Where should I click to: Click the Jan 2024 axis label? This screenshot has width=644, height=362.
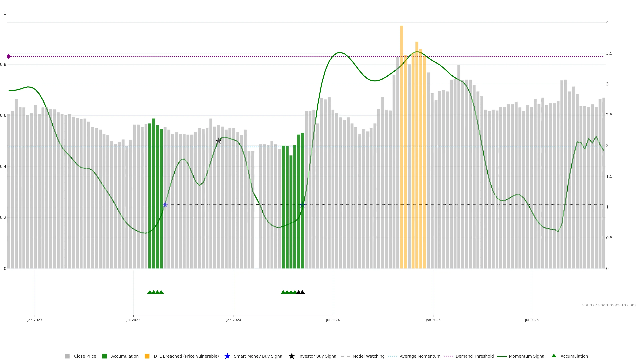tap(233, 320)
